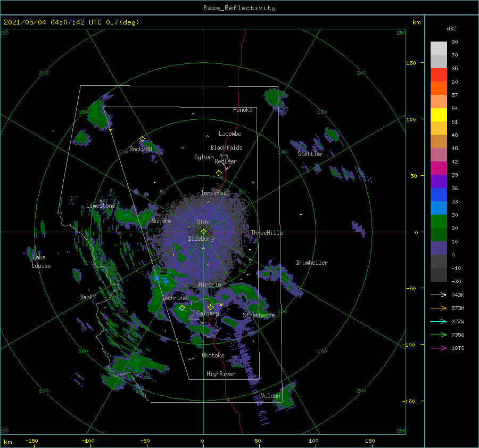Click the RedDeer city label
The height and width of the screenshot is (448, 479).
pos(226,161)
